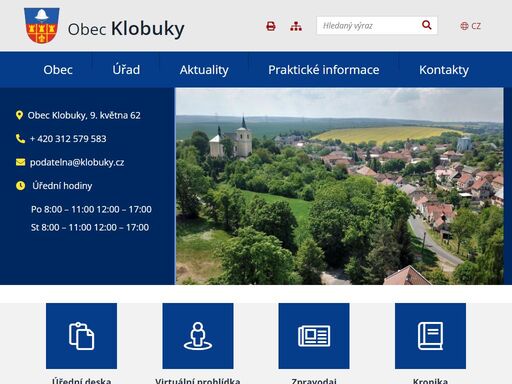Open the Zpravodaj newspaper tile icon
The image size is (512, 384).
click(314, 336)
